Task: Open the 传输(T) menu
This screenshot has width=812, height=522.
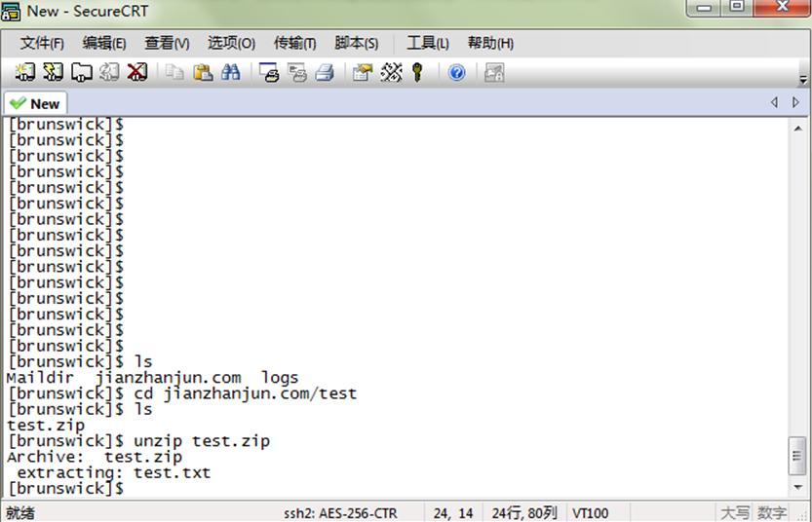Action: click(294, 44)
